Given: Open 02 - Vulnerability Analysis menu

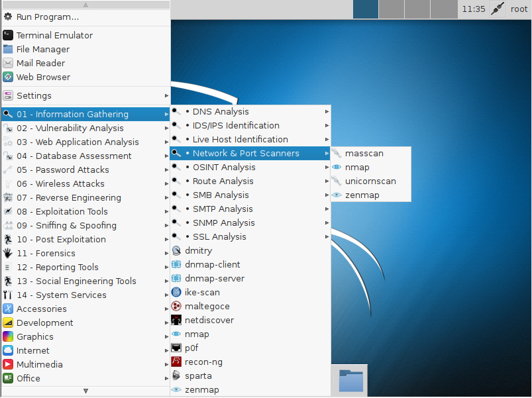Looking at the screenshot, I should 85,128.
